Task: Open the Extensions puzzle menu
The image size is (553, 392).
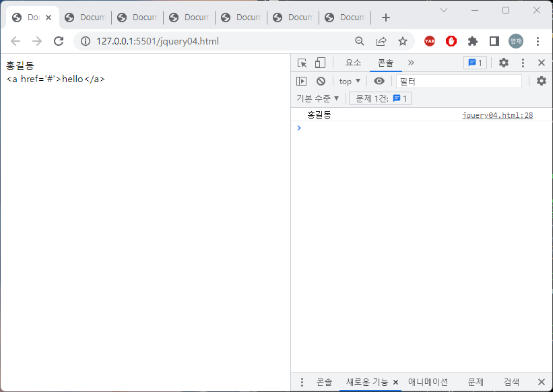Action: coord(473,41)
